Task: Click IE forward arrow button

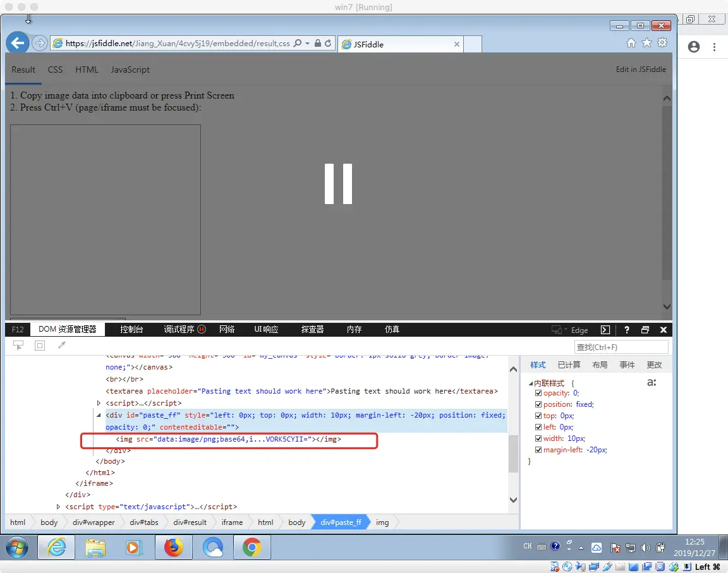Action: coord(40,43)
